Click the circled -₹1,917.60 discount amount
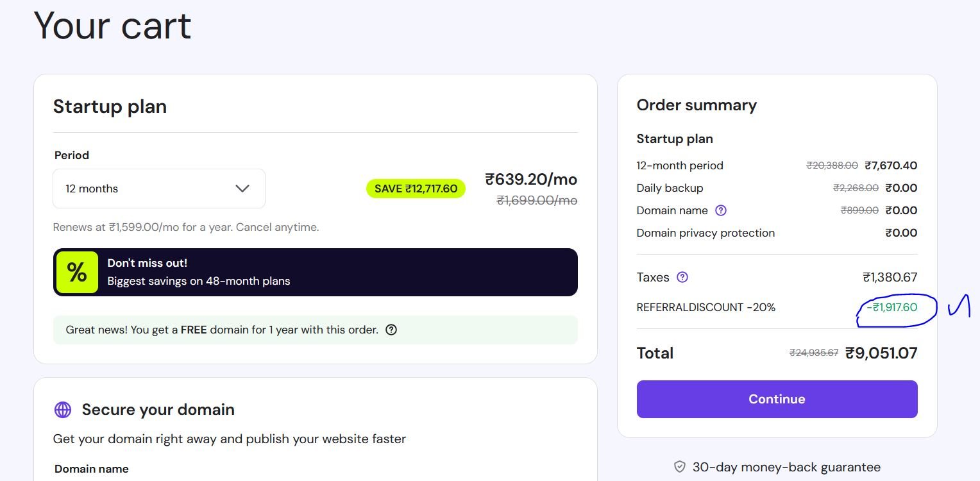This screenshot has width=980, height=481. point(892,307)
